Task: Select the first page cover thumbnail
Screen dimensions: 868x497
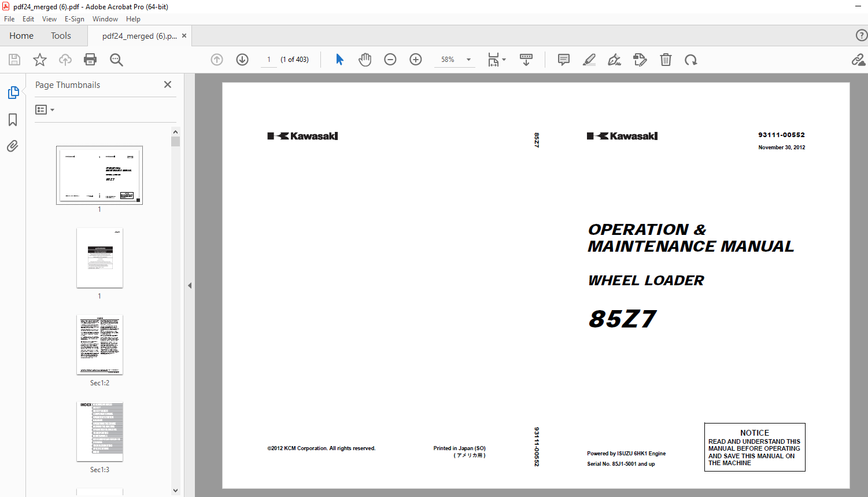Action: click(99, 175)
